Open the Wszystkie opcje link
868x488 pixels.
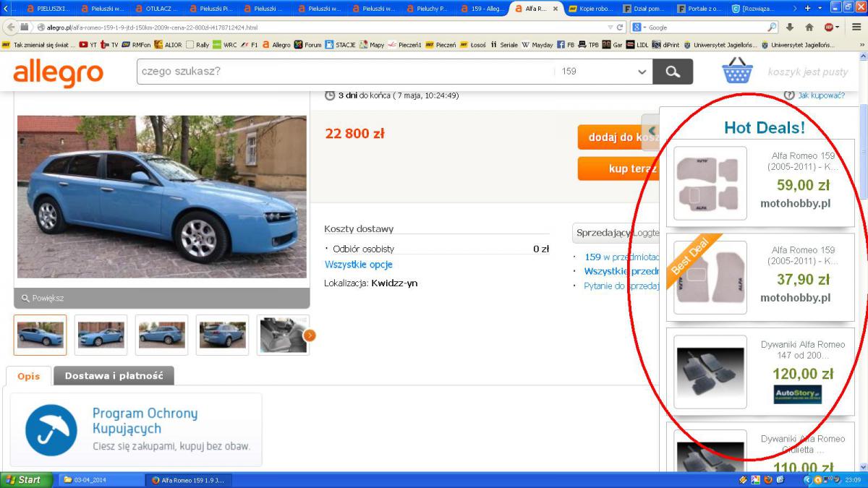point(359,265)
